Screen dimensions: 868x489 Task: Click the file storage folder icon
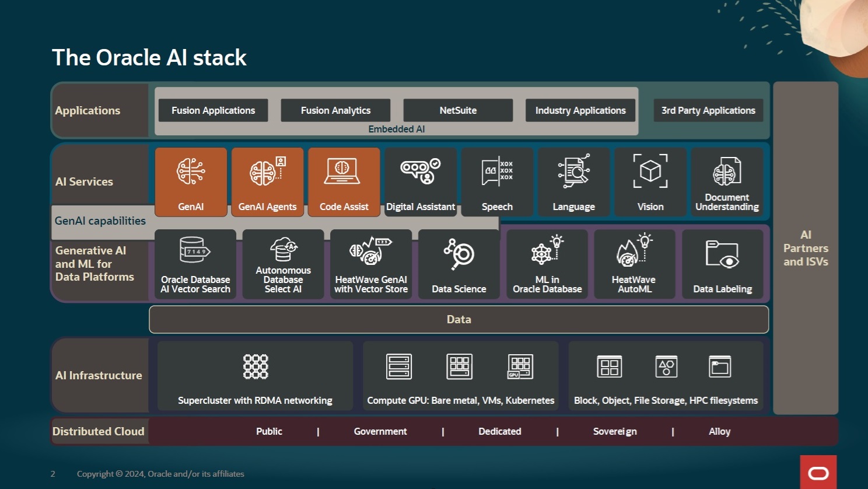point(720,366)
